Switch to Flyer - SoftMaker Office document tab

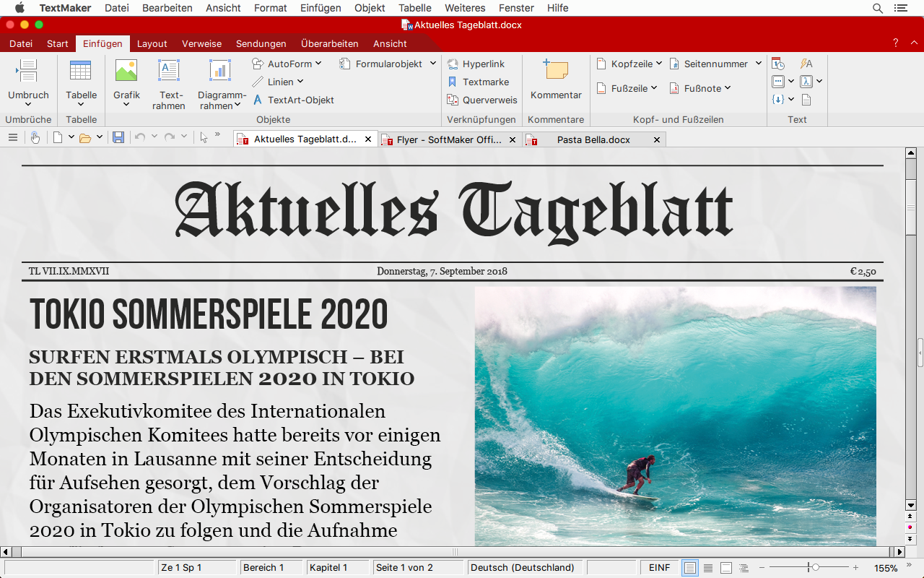(x=449, y=139)
